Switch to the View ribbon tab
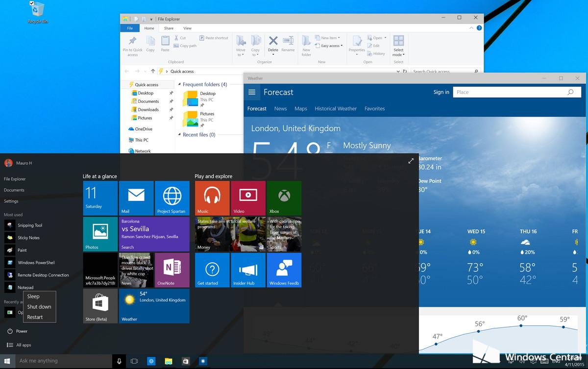 pos(188,28)
